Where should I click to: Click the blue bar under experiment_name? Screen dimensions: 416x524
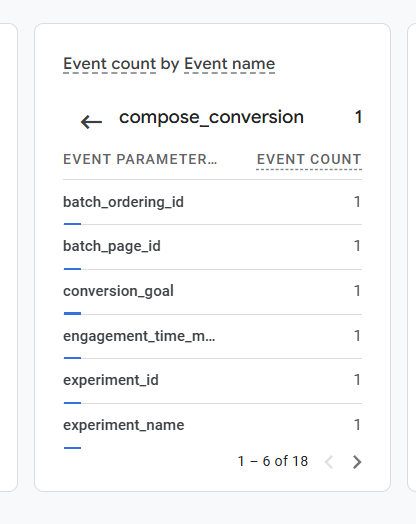click(x=73, y=448)
